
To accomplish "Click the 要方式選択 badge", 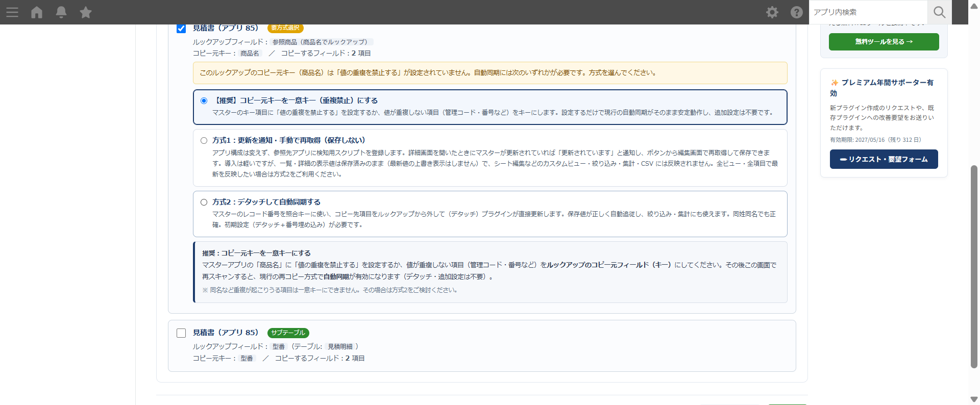I will pos(285,28).
